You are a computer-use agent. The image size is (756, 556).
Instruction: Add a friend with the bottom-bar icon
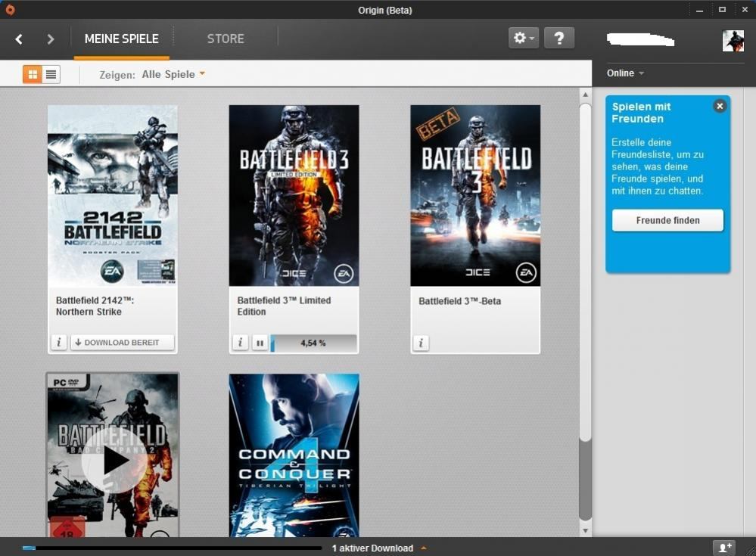725,548
